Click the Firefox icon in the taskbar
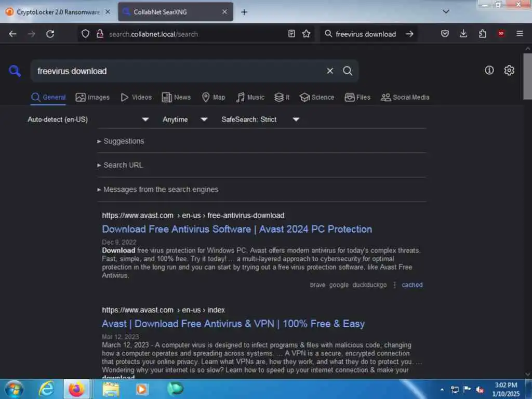 coord(77,389)
